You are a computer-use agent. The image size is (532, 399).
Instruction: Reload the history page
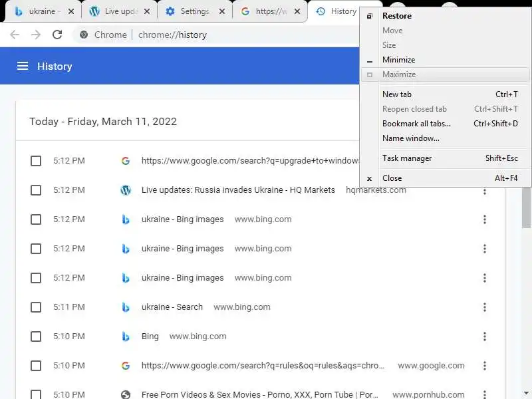(x=57, y=35)
